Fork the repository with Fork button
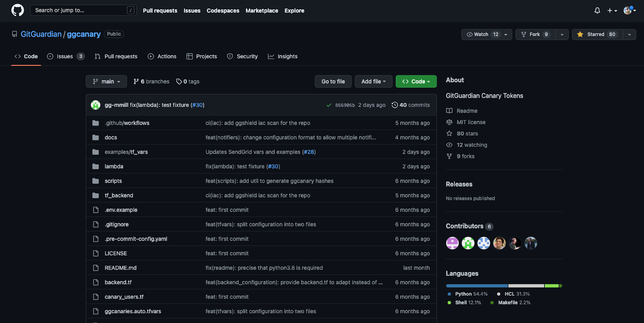The height and width of the screenshot is (323, 644). pyautogui.click(x=535, y=35)
